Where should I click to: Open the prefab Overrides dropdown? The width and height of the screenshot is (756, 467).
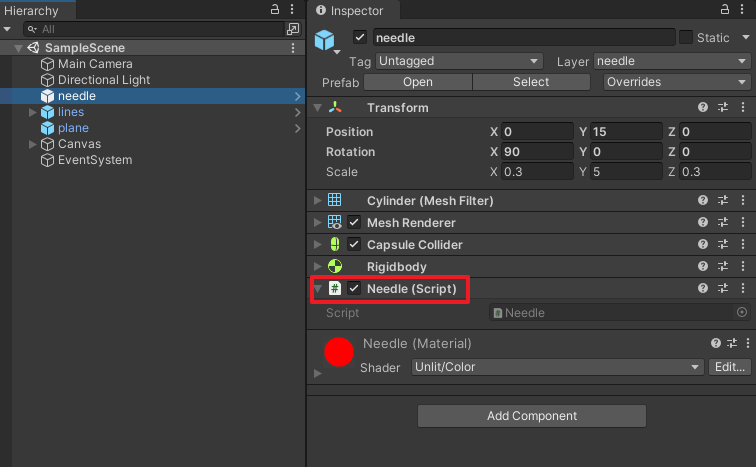pos(676,82)
